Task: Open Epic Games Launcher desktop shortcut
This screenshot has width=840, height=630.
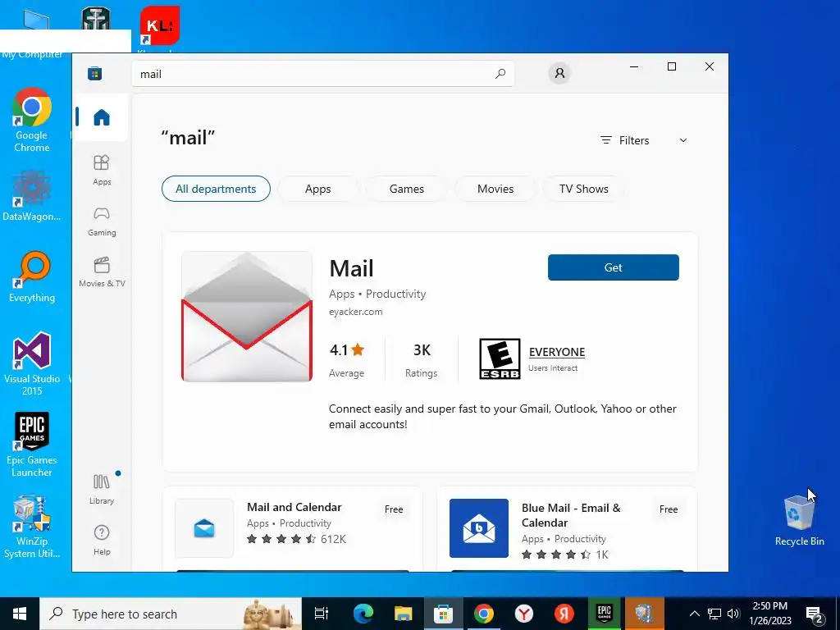Action: [x=32, y=445]
